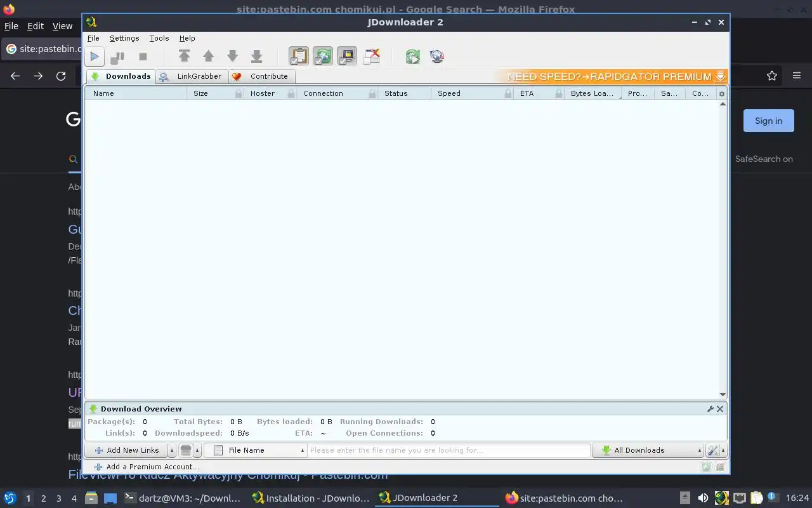Click Sign in on the Firefox page

click(768, 121)
